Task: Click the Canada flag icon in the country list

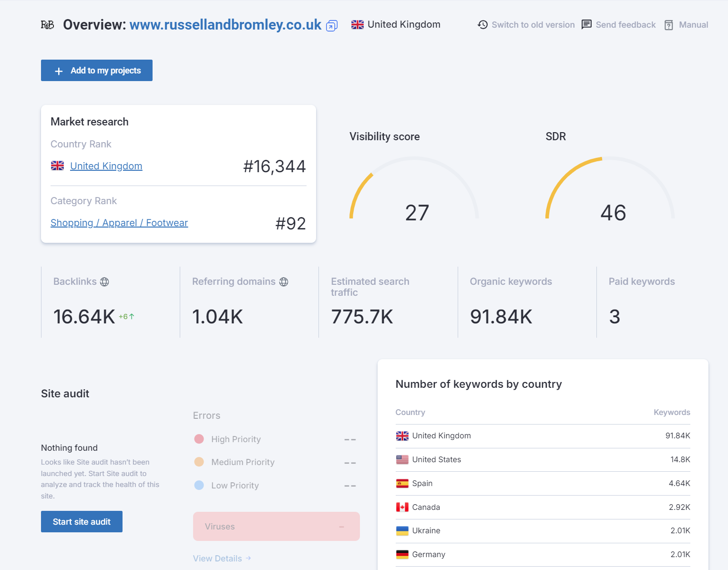Action: coord(402,507)
